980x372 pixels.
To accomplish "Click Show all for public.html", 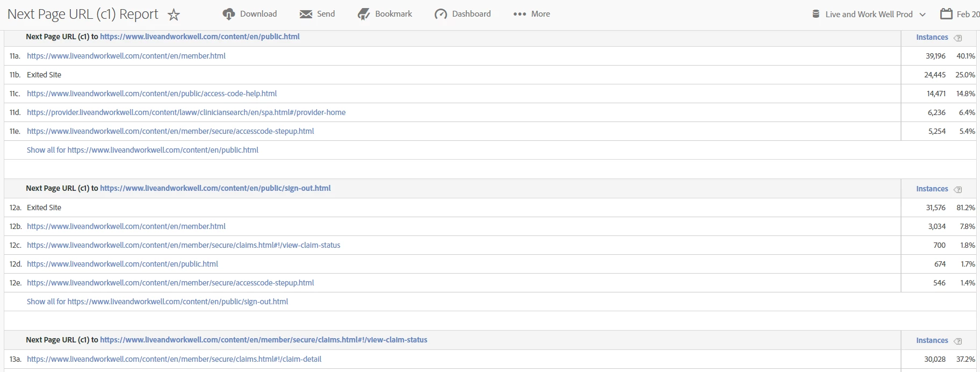I will point(142,150).
